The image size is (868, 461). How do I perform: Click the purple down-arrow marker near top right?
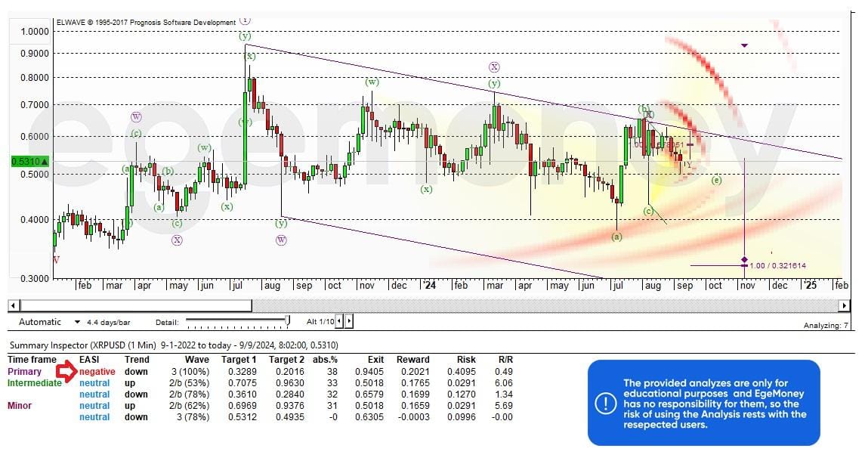pyautogui.click(x=744, y=45)
